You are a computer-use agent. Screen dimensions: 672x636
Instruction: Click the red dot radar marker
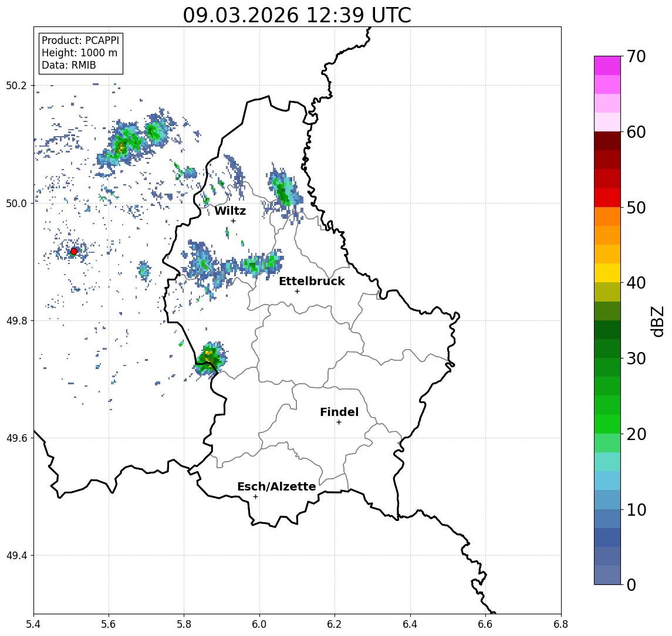coord(74,252)
